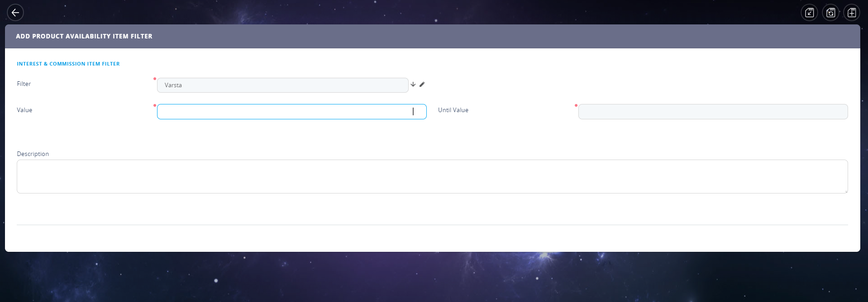Click the Until Value input field
868x302 pixels.
pos(713,112)
